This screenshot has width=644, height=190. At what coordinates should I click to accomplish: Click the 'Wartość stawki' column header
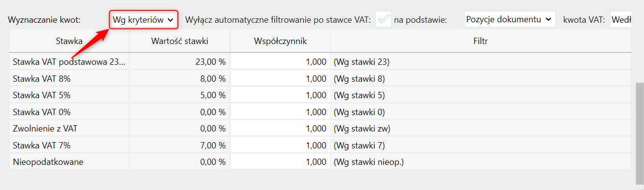pyautogui.click(x=180, y=41)
